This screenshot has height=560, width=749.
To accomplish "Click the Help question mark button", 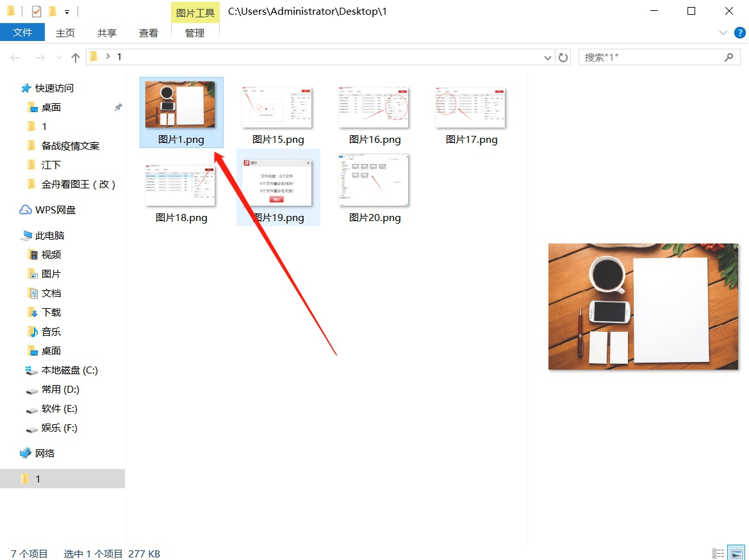I will 741,33.
